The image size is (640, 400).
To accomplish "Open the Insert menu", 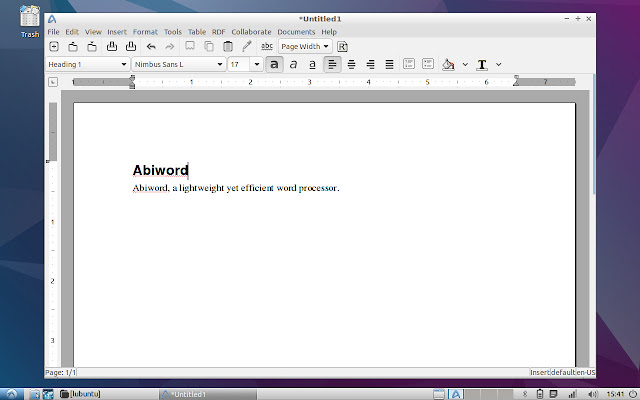I will pyautogui.click(x=117, y=32).
